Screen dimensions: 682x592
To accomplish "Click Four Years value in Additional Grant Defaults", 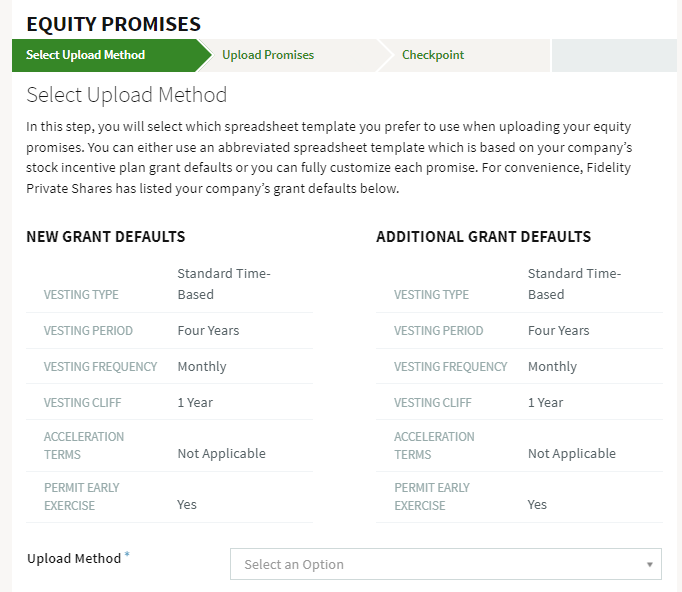I will click(558, 331).
